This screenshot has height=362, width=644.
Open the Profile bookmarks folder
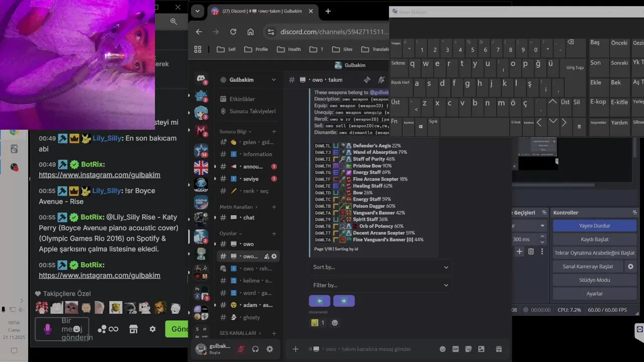pyautogui.click(x=256, y=49)
